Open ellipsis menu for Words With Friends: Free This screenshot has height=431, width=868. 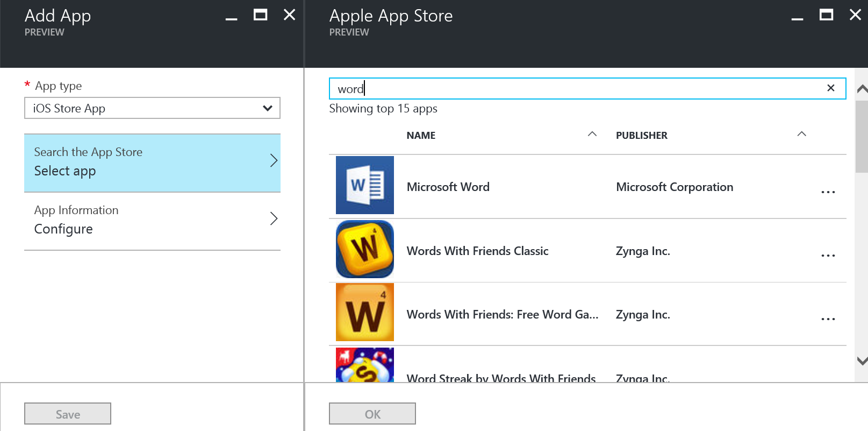[828, 319]
